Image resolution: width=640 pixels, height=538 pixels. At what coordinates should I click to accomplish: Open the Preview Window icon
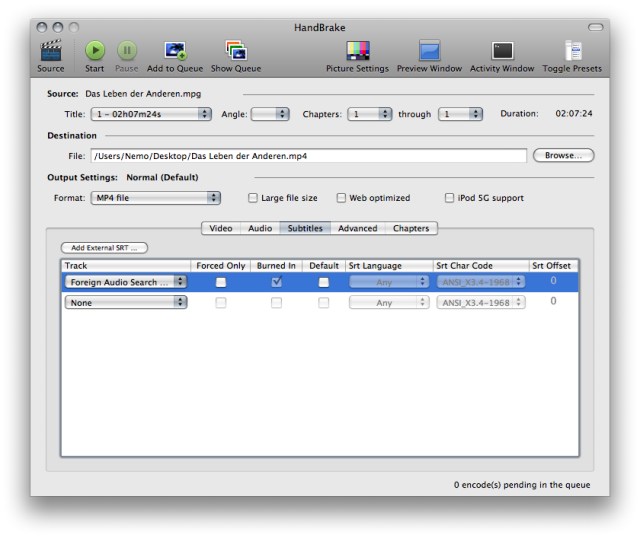point(429,51)
